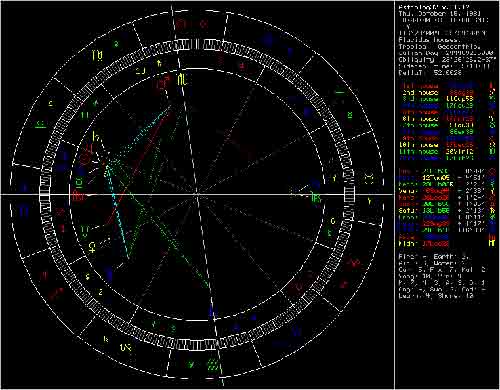Click the green Libra sign glyph
Image resolution: width=500 pixels, height=390 pixels.
click(x=41, y=124)
